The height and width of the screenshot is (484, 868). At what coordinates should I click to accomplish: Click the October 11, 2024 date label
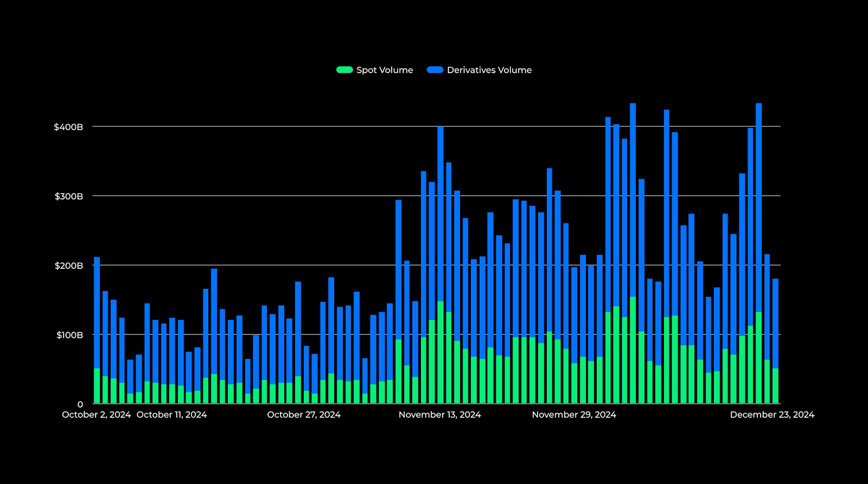[171, 415]
